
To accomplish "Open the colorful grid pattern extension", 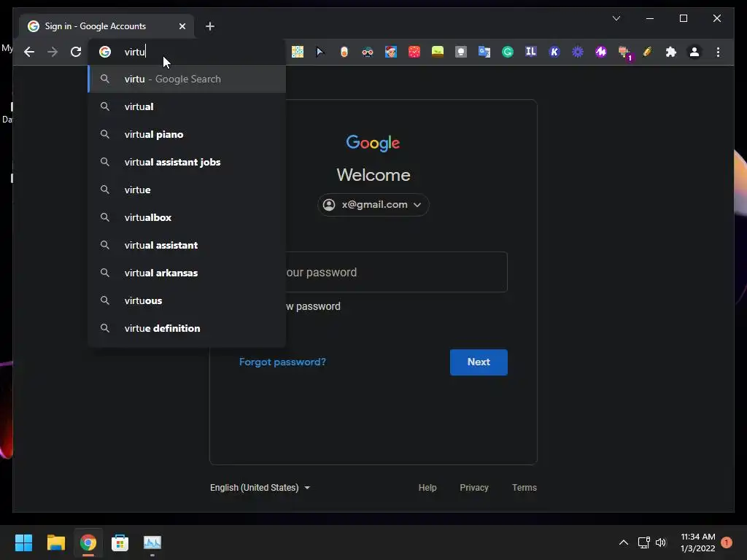I will 298,52.
